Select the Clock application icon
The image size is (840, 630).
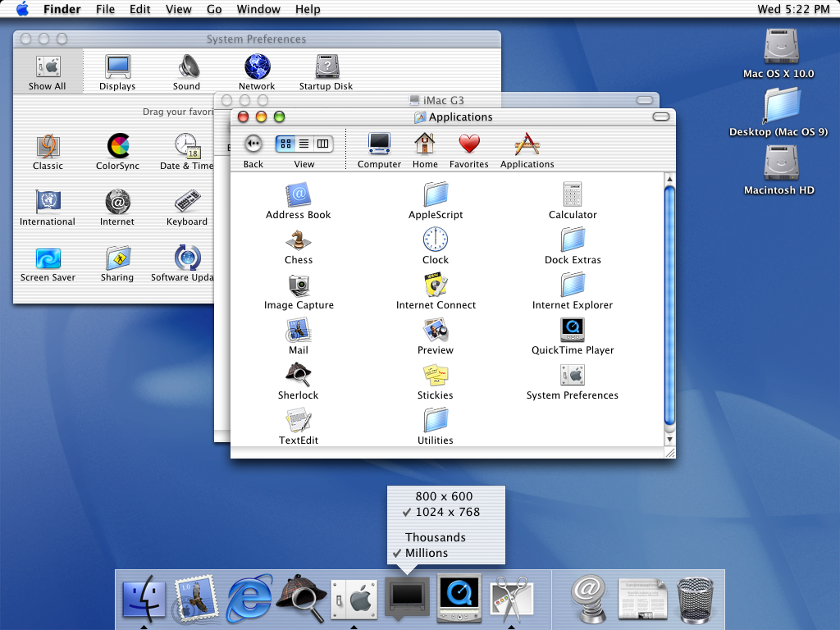[436, 240]
